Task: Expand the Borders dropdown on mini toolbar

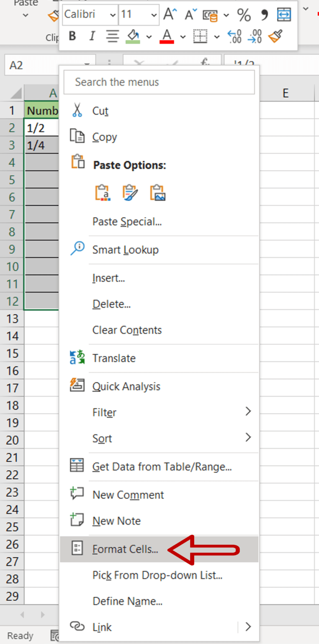Action: (x=217, y=36)
